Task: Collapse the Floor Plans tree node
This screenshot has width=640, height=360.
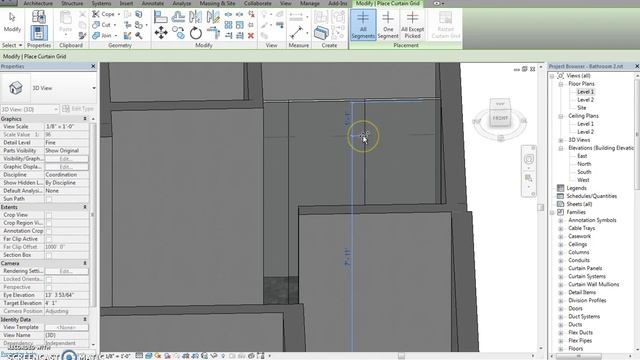Action: click(x=561, y=84)
